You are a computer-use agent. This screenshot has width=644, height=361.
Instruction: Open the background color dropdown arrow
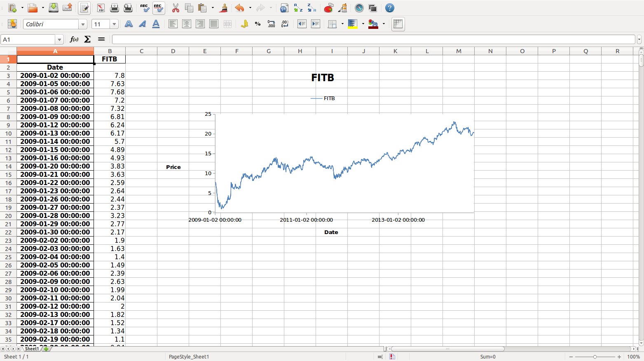point(384,24)
